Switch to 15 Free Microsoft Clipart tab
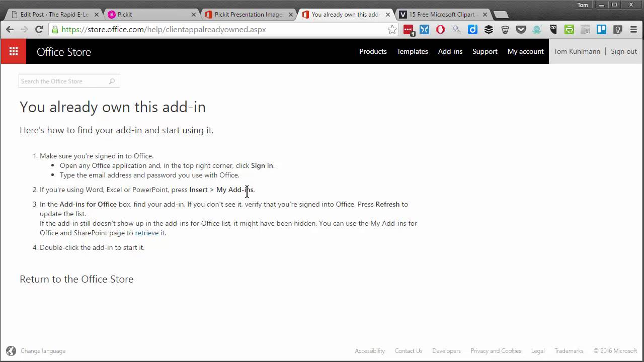The height and width of the screenshot is (362, 644). click(442, 15)
